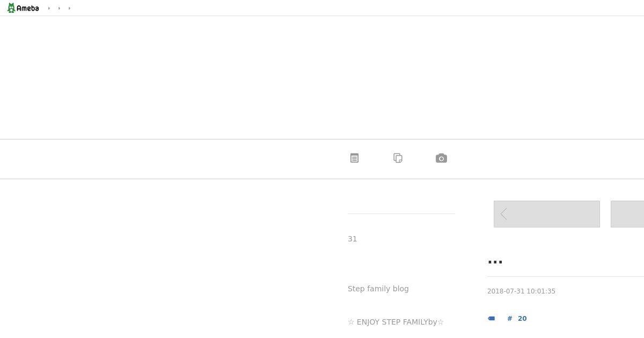Open the ENJOY STEP FAMILYby starred link
This screenshot has height=338, width=644.
(396, 322)
